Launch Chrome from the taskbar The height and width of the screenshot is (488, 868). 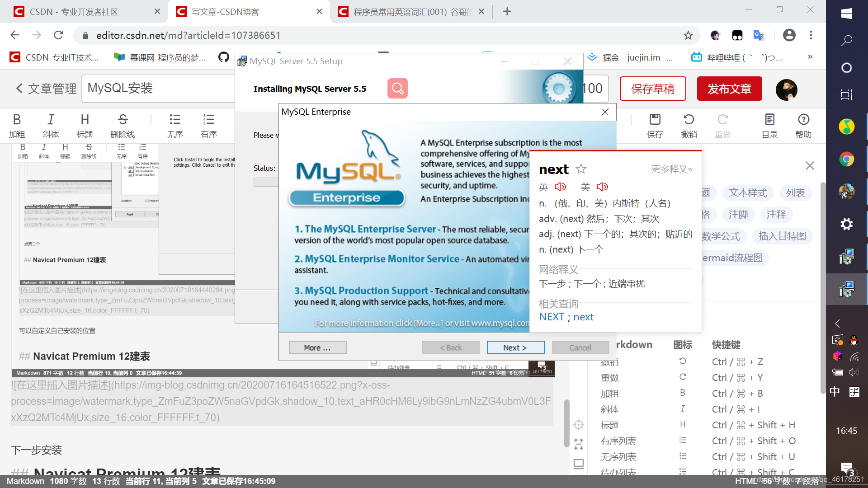coord(847,159)
